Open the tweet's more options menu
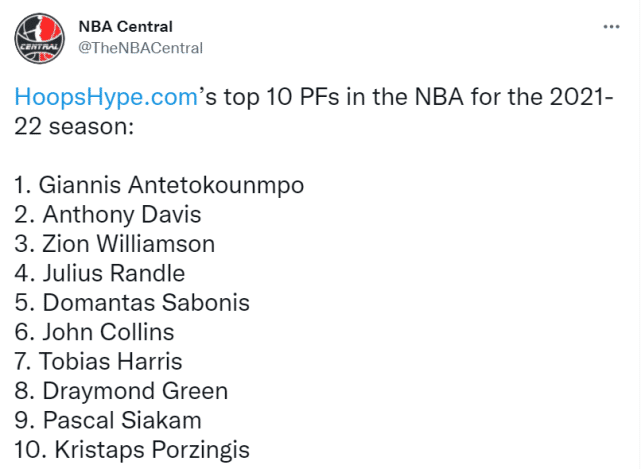 click(609, 27)
